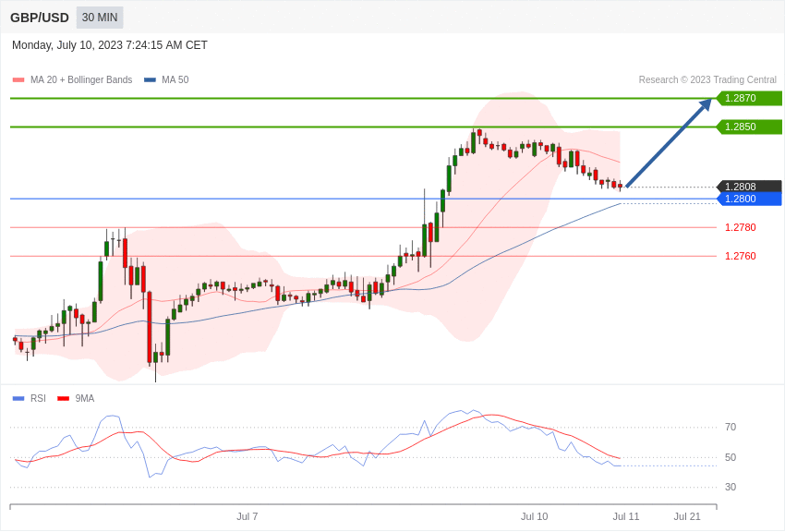Click the Jul 7 date axis label
Viewport: 785px width, 532px height.
[x=248, y=516]
